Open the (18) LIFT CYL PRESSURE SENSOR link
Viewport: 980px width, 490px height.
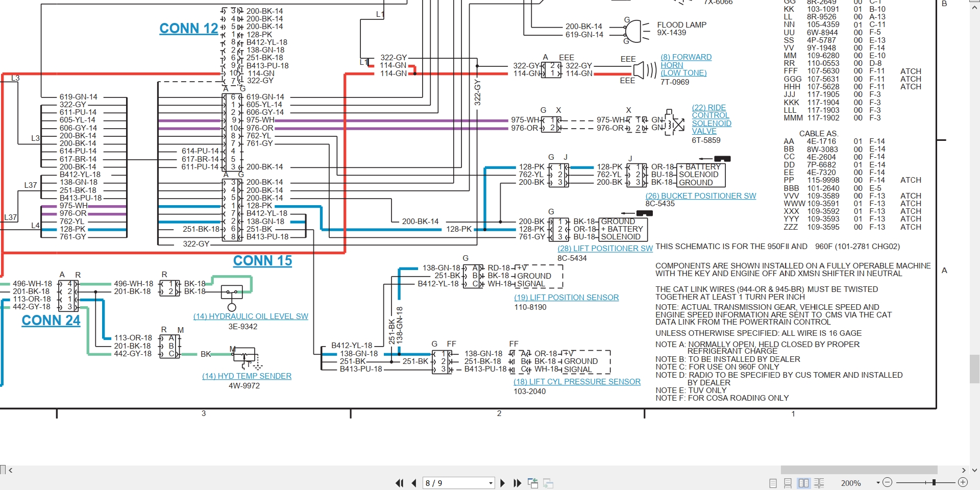click(x=577, y=382)
